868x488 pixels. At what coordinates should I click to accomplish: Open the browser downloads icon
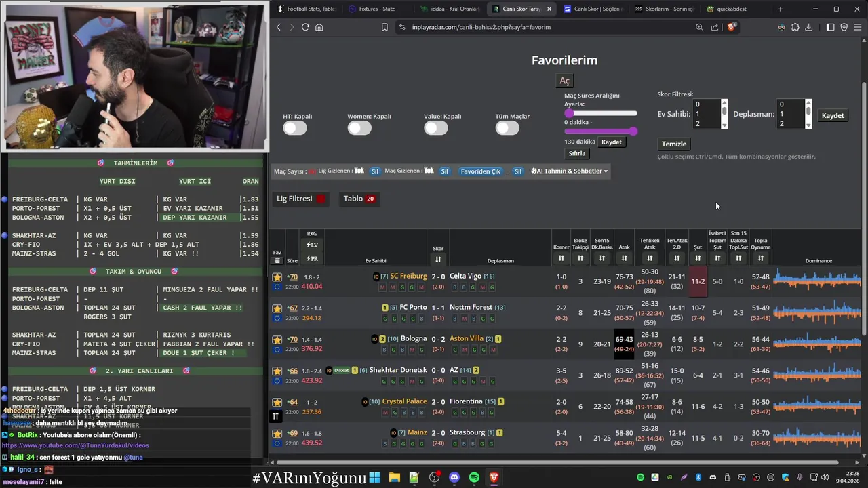tap(808, 27)
